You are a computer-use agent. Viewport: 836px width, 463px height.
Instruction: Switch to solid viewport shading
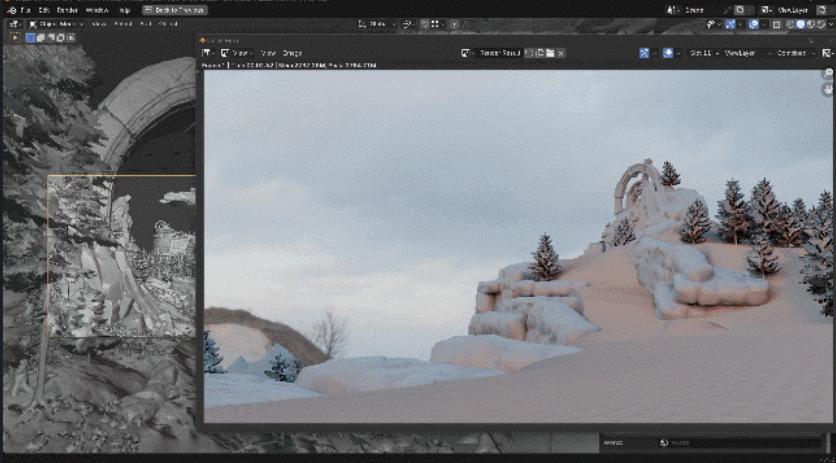coord(799,24)
